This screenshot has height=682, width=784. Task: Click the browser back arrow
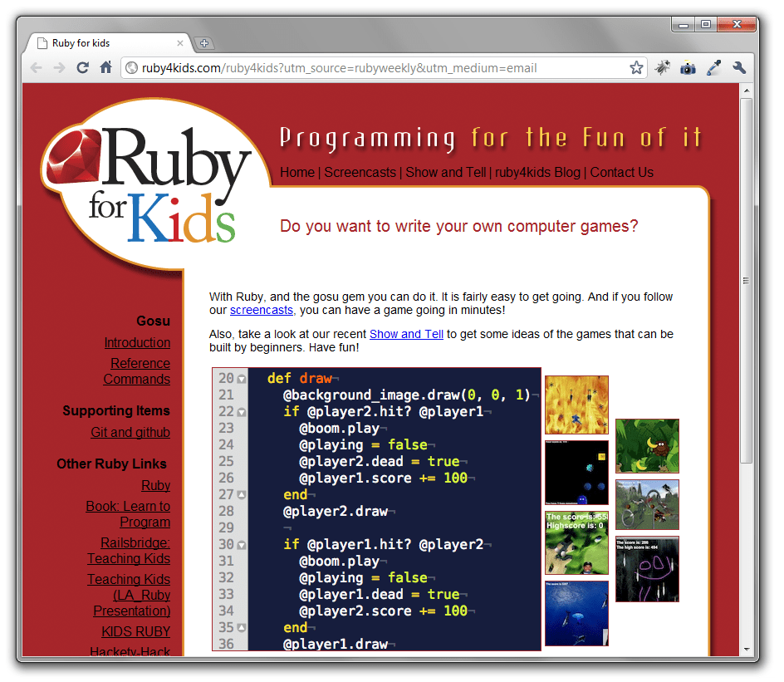coord(36,68)
